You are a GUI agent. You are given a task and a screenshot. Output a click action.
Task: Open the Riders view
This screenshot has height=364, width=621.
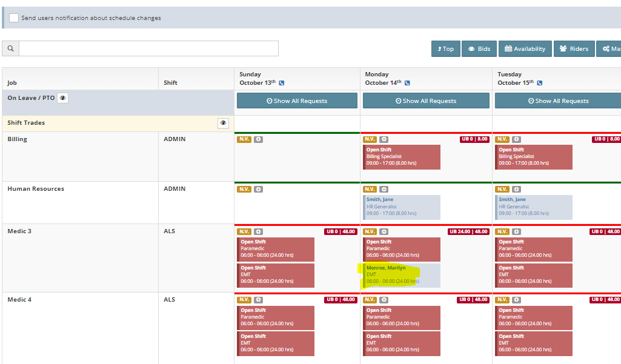tap(574, 49)
